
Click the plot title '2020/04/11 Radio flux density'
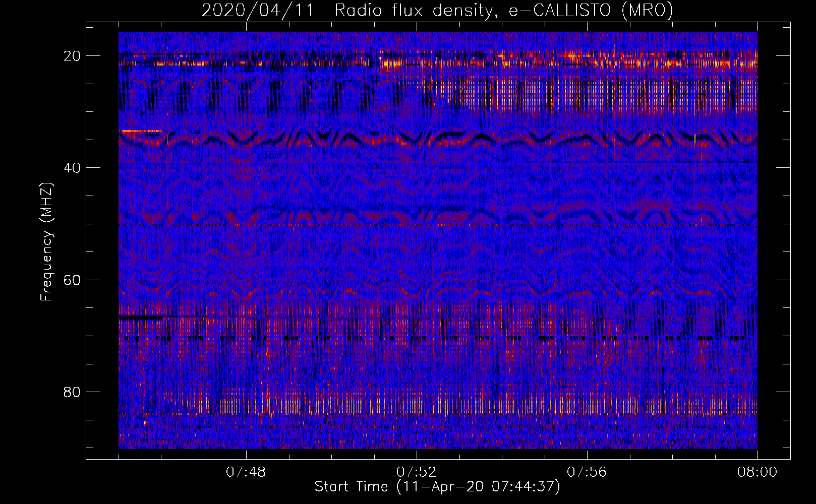(x=438, y=10)
